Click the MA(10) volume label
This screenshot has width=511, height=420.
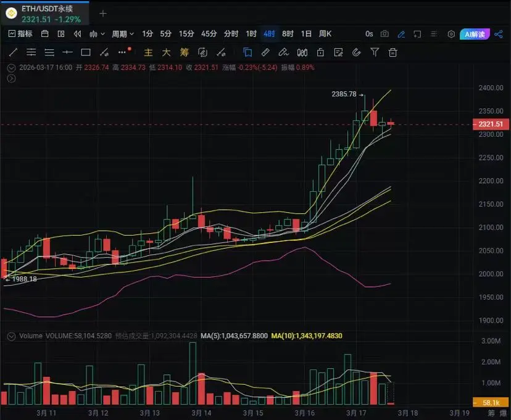click(307, 336)
